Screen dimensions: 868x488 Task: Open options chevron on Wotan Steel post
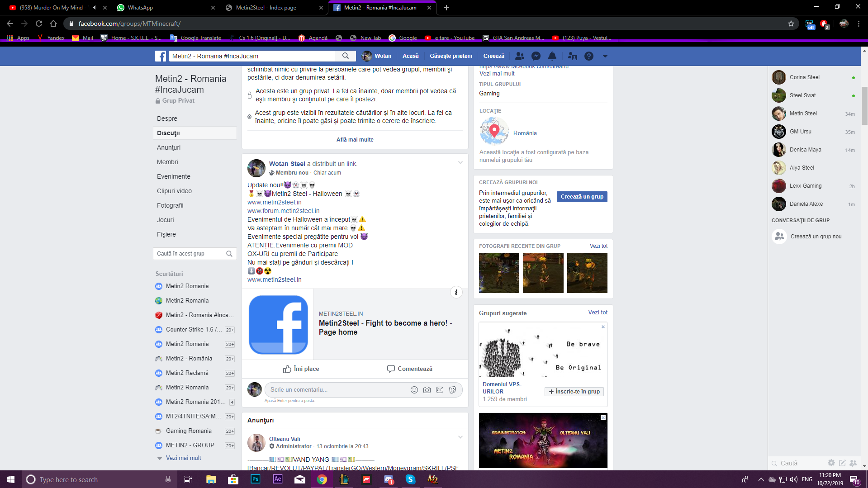pos(460,163)
